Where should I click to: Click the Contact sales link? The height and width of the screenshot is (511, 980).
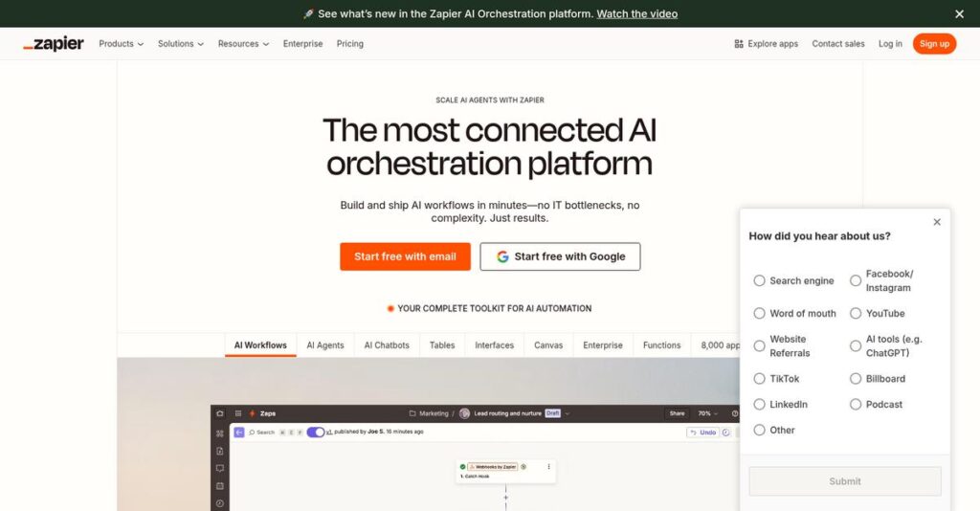[x=838, y=44]
